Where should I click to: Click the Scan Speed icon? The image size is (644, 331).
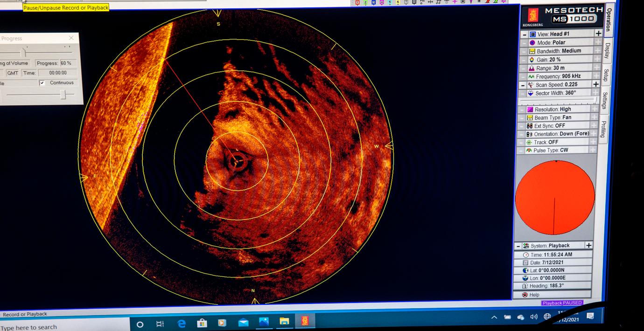(x=531, y=85)
